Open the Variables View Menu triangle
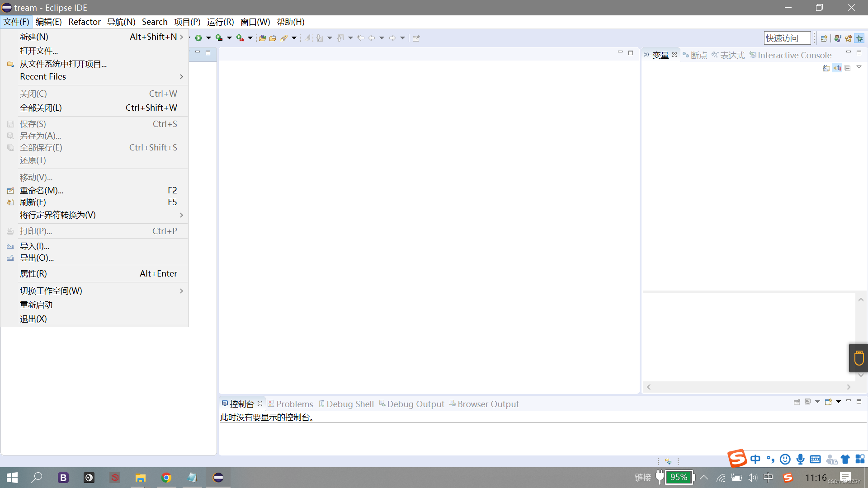868x488 pixels. (859, 67)
